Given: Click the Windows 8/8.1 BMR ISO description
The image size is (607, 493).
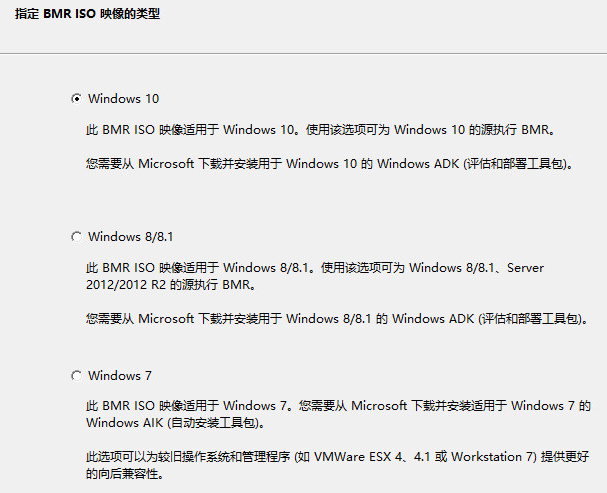Looking at the screenshot, I should pos(315,276).
